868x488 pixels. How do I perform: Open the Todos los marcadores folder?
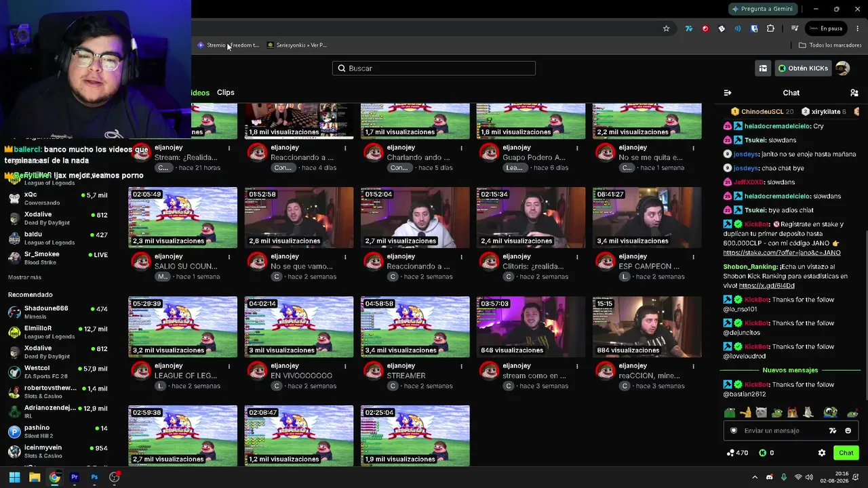click(x=830, y=45)
